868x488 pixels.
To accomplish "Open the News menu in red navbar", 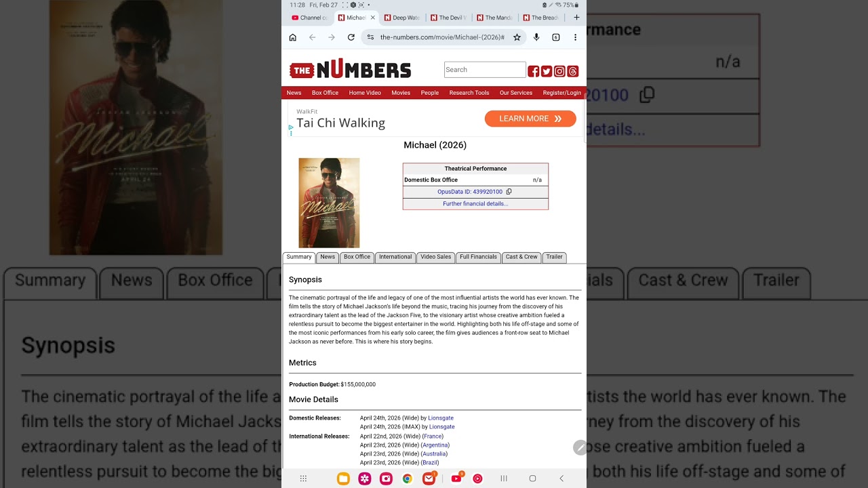I will 294,93.
